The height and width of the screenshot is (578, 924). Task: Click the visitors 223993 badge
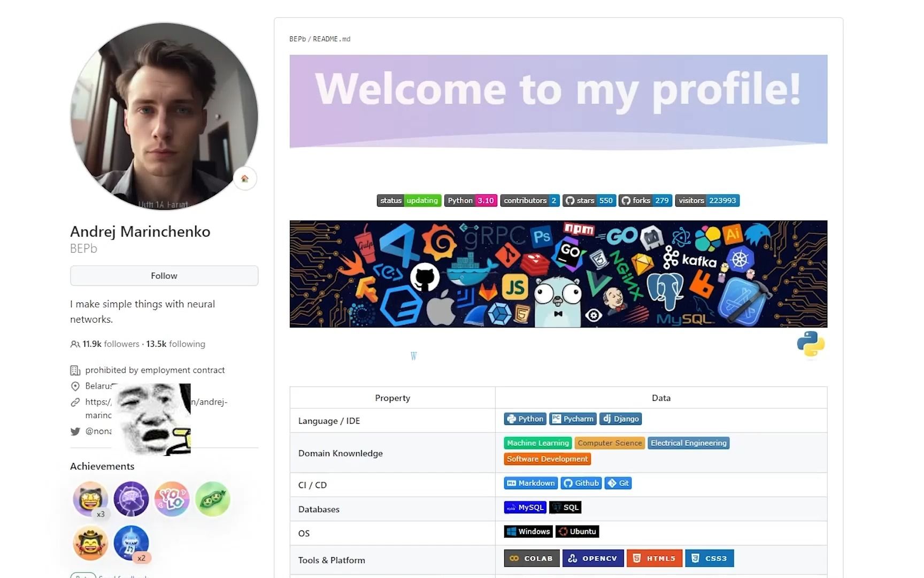[707, 201]
